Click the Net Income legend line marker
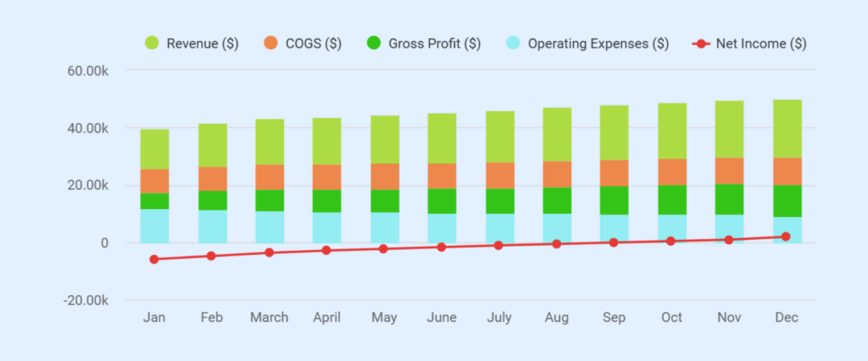This screenshot has height=361, width=868. point(701,43)
